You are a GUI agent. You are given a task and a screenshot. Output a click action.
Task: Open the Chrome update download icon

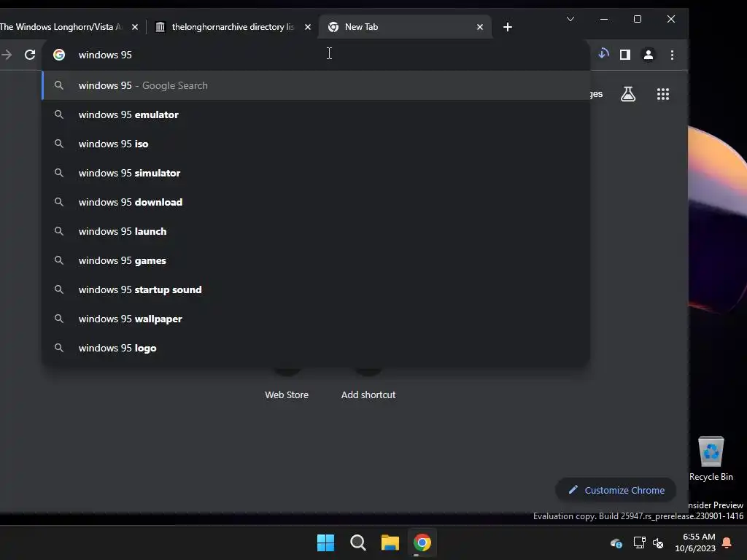click(603, 54)
